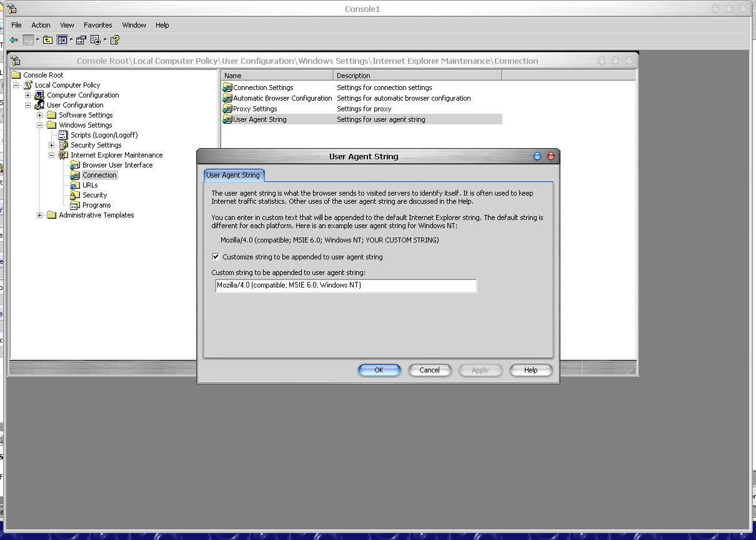Viewport: 756px width, 540px height.
Task: Confirm the dialog with the OK button
Action: click(x=379, y=370)
